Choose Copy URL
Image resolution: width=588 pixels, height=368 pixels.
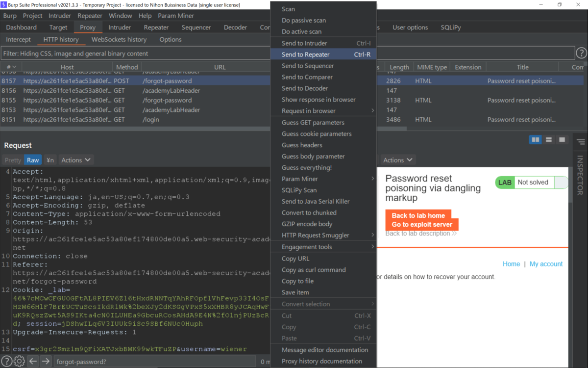pyautogui.click(x=323, y=259)
